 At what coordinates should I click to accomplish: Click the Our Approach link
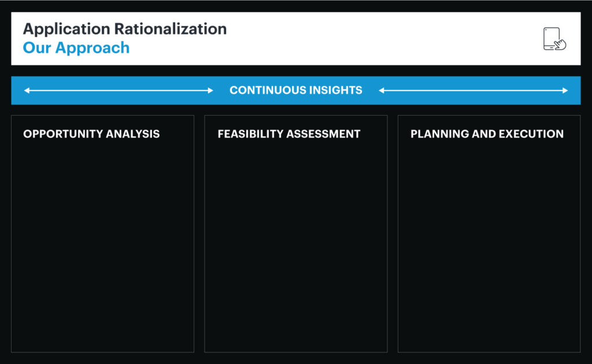click(76, 48)
